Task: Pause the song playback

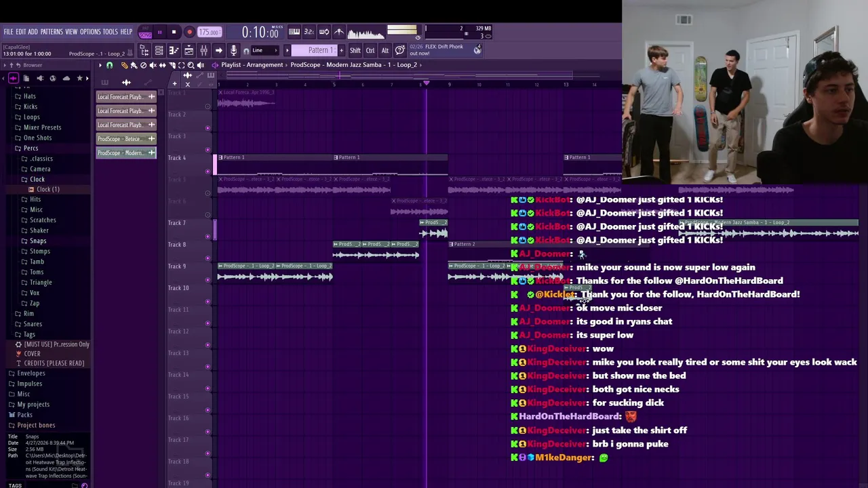Action: [160, 32]
